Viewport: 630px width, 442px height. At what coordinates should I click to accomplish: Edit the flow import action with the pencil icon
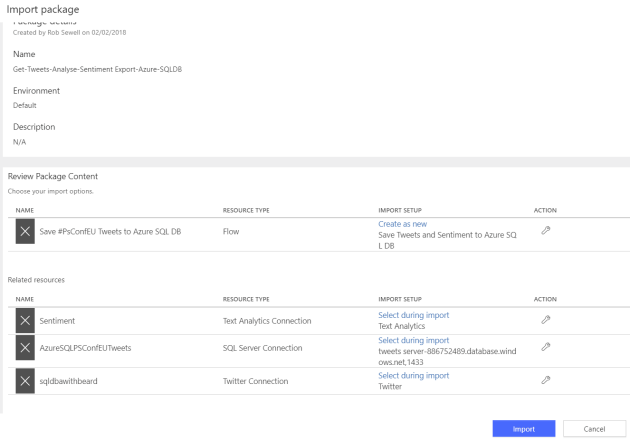(545, 231)
